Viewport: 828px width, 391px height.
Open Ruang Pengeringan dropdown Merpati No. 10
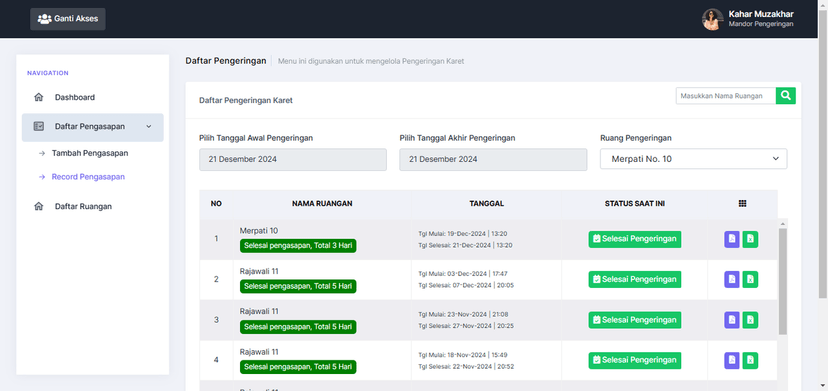[x=693, y=159]
